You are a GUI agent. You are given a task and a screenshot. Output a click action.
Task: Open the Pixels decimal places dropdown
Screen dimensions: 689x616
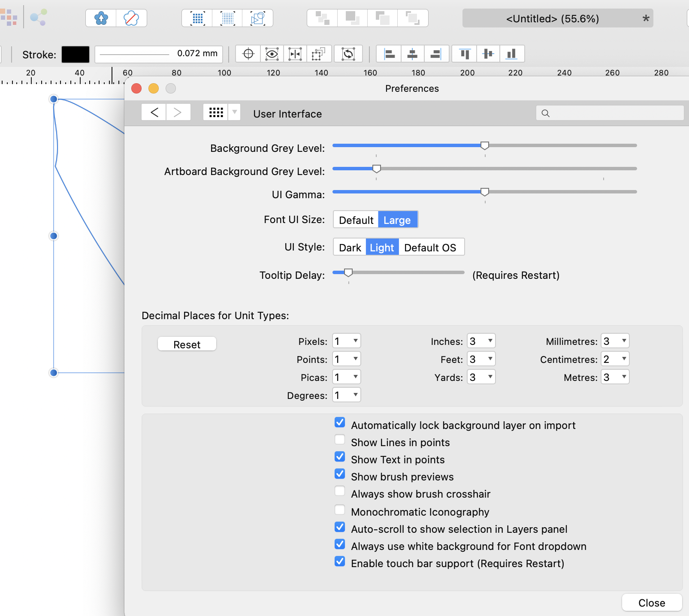click(347, 341)
